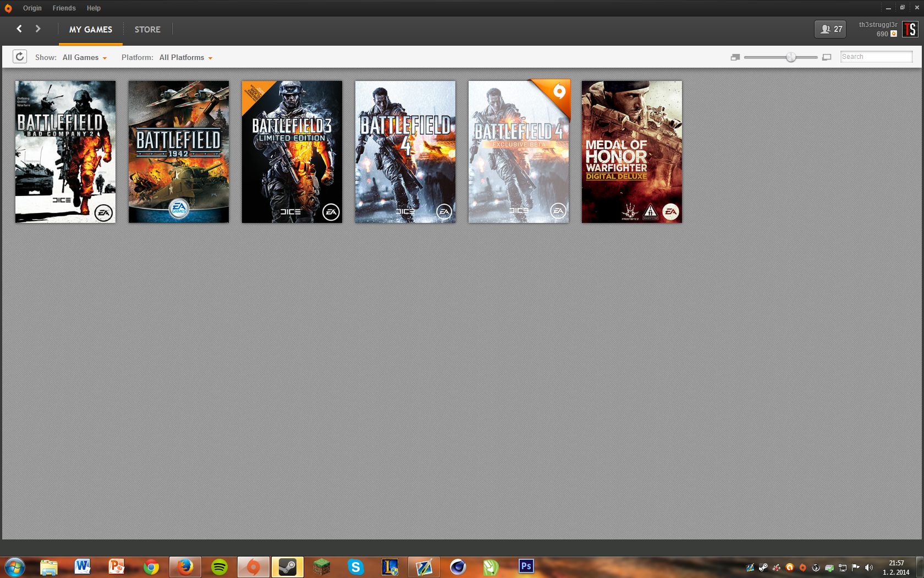Open the Origin menu
This screenshot has height=578, width=924.
(x=32, y=8)
